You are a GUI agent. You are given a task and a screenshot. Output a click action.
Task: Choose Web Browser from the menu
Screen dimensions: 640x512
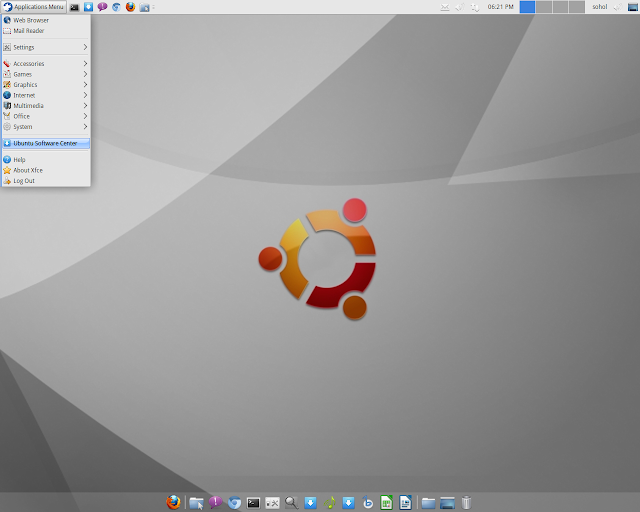pos(46,20)
